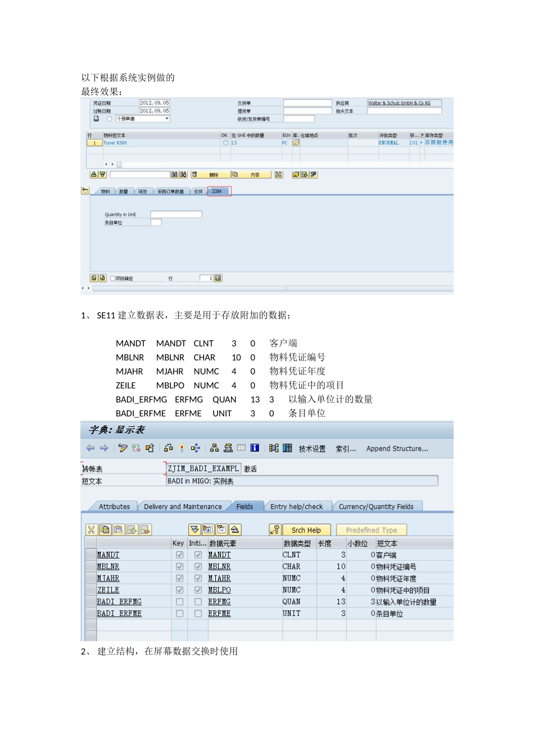Click the Find Next binoculars icon
534x756 pixels.
coord(183,174)
